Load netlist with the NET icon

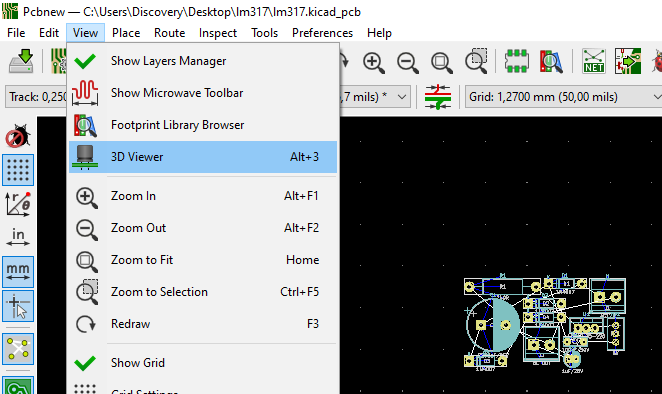click(594, 61)
